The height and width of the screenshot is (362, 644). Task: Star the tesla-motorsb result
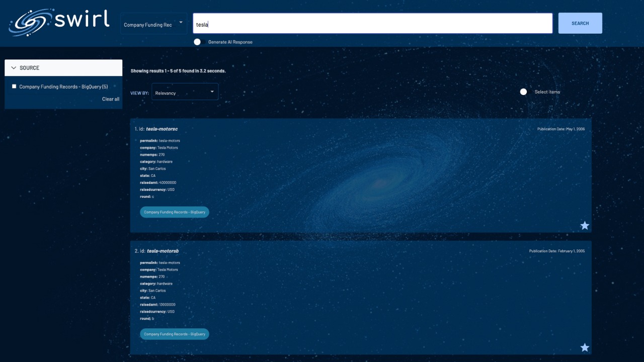point(585,347)
